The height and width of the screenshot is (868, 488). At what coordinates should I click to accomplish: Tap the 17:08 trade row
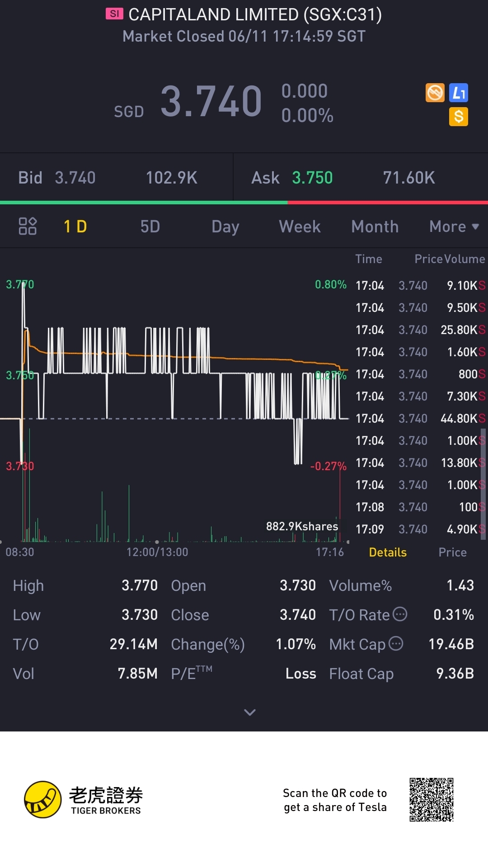420,507
